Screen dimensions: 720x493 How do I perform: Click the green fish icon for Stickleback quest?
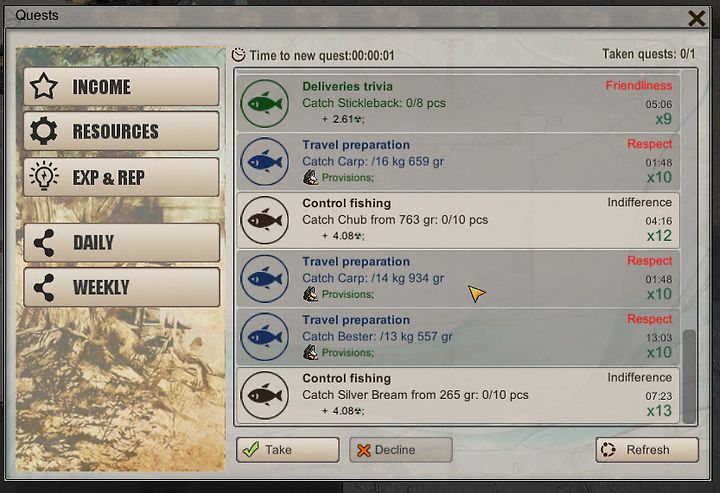click(x=264, y=104)
